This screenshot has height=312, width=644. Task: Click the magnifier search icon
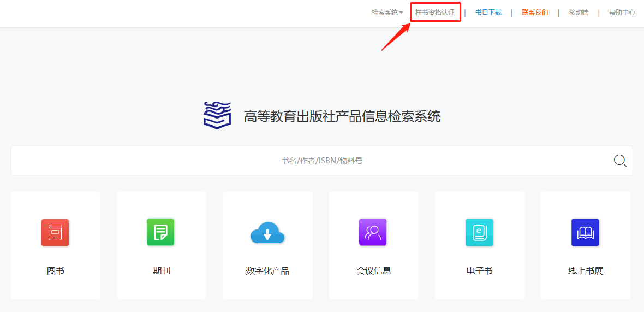(x=620, y=160)
